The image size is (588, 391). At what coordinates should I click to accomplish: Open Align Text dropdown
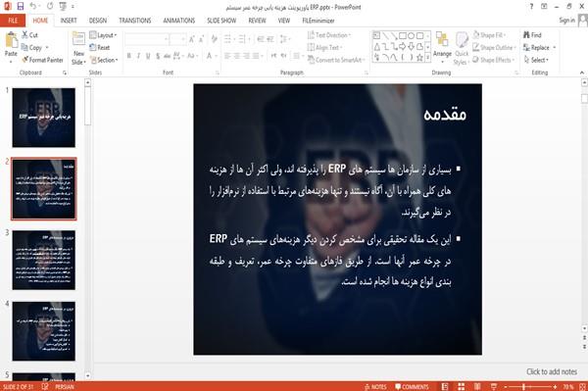point(325,48)
